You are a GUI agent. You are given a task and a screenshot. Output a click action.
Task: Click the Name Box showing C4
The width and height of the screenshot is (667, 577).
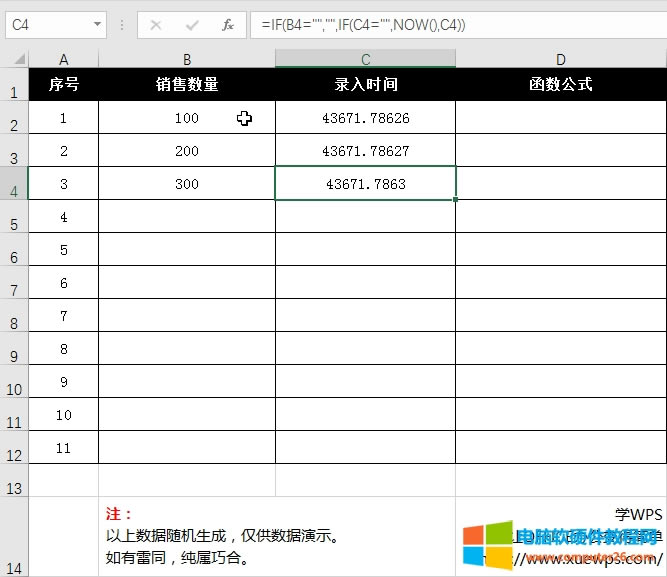point(48,24)
